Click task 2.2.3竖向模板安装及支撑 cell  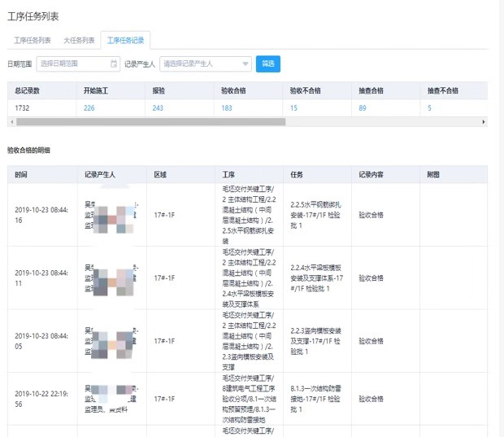tap(315, 341)
